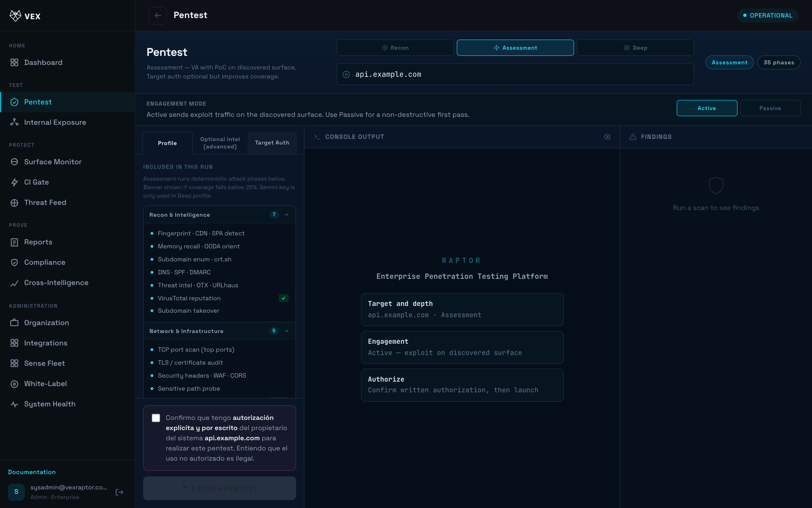Click the White-Label circle icon
The width and height of the screenshot is (812, 508).
(x=14, y=384)
